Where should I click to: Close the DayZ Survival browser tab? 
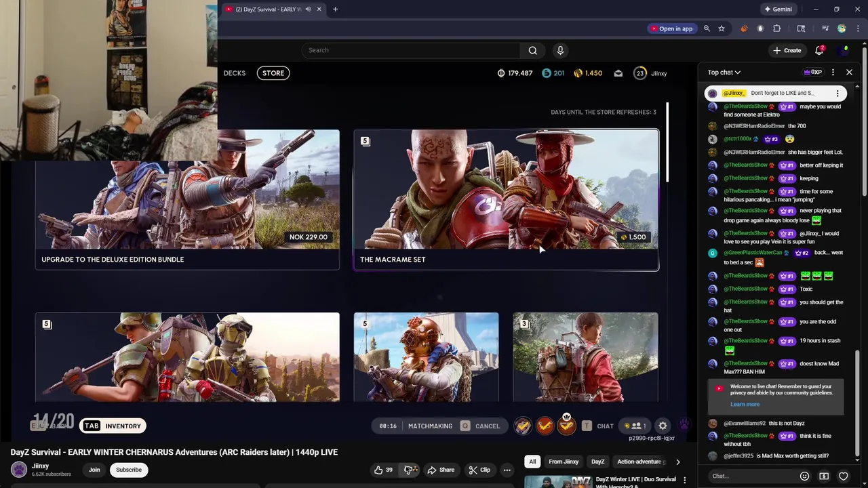click(x=319, y=9)
